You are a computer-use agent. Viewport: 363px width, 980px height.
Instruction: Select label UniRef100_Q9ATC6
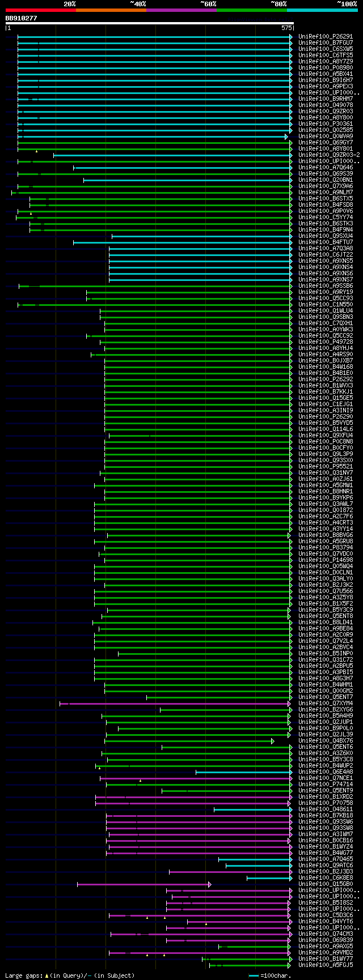(x=326, y=866)
